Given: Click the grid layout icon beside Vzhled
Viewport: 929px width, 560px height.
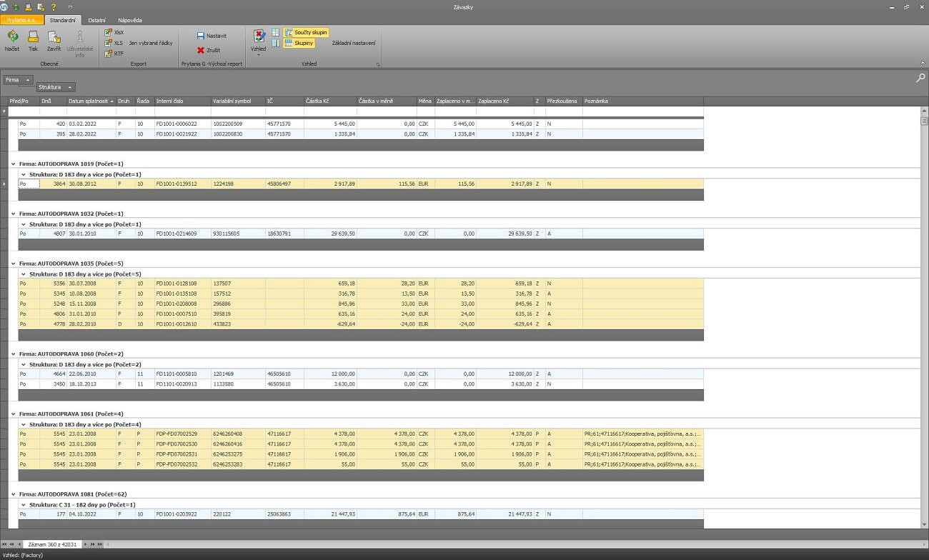Looking at the screenshot, I should click(x=275, y=32).
